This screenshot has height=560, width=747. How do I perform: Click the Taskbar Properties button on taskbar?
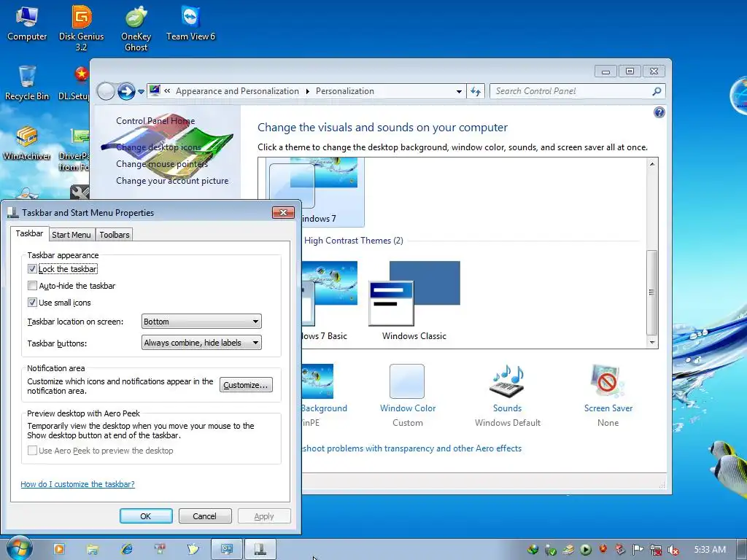(260, 550)
